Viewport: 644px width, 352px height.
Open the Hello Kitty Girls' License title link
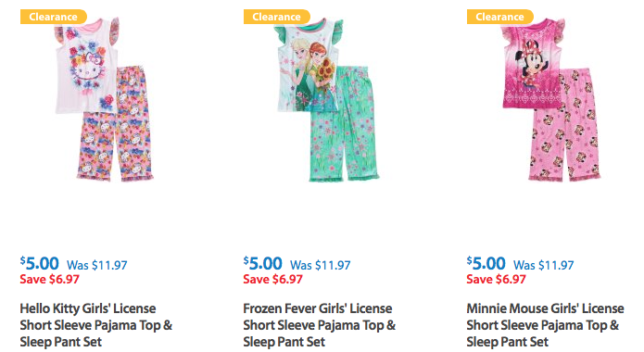click(96, 325)
